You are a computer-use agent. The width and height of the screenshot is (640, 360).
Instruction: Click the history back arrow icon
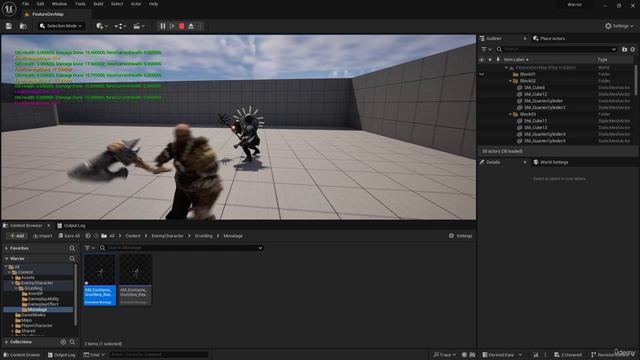click(x=88, y=236)
